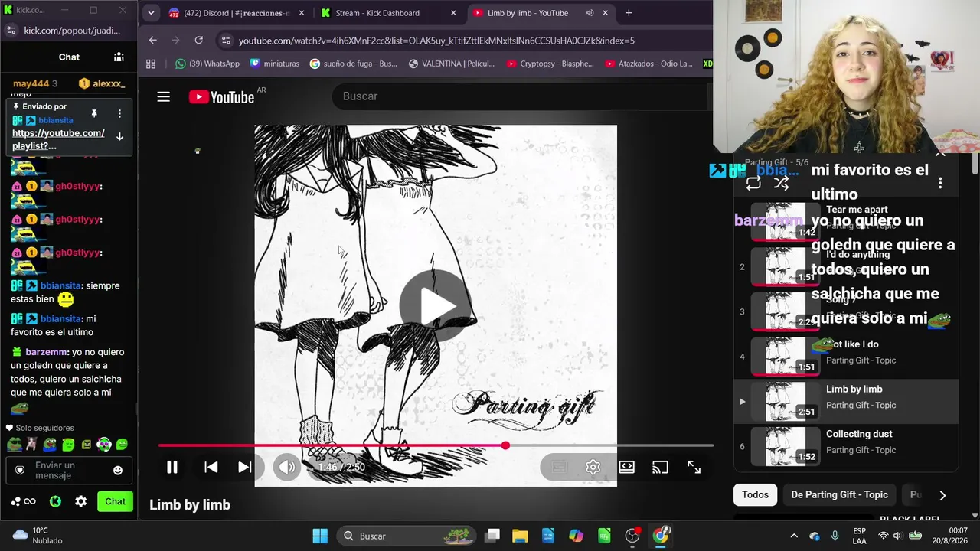
Task: Open playlist more options menu
Action: pyautogui.click(x=940, y=183)
